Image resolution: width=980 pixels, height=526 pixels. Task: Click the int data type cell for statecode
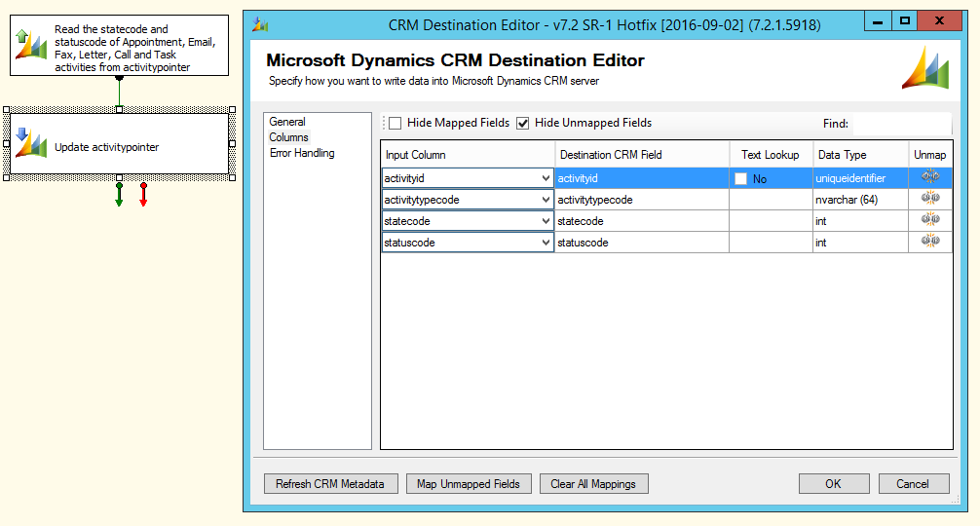(x=860, y=220)
